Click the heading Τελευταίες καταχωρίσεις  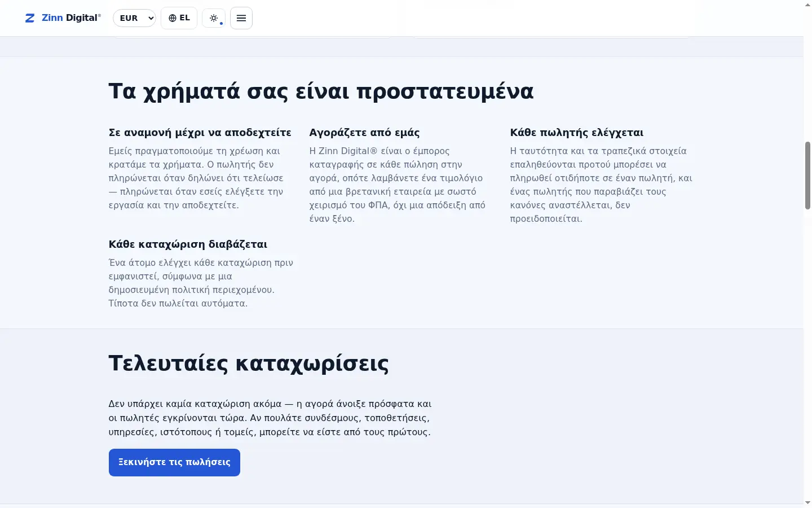click(249, 363)
